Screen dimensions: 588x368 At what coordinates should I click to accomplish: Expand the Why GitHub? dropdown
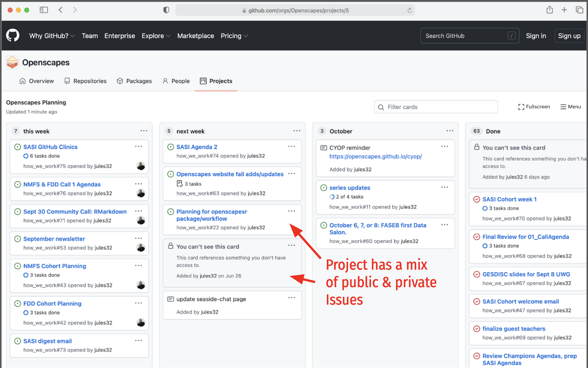52,36
